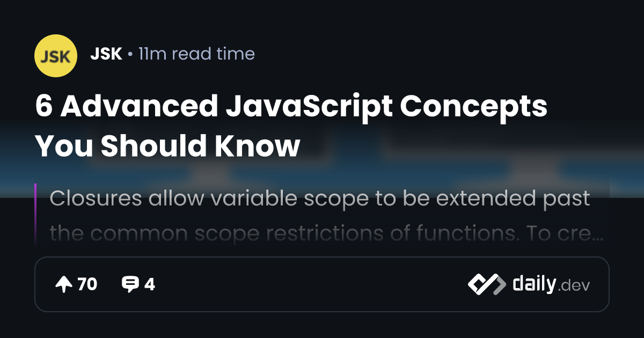
Task: Click the .dev suffix in the logo
Action: 574,286
